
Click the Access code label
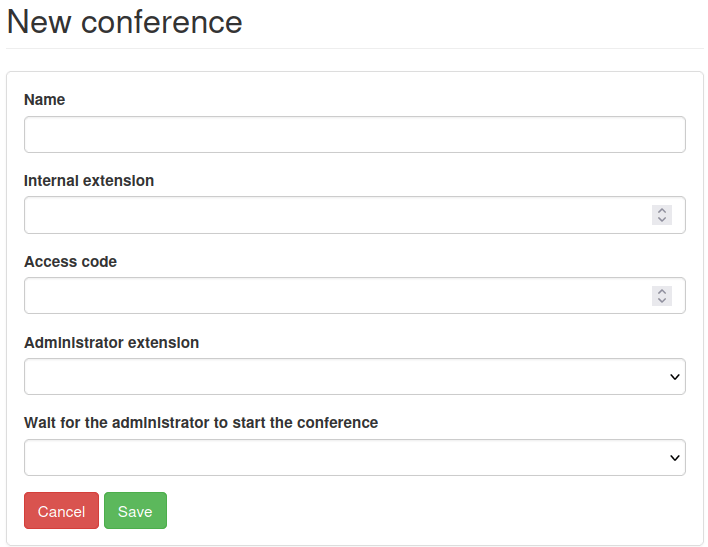pos(70,262)
